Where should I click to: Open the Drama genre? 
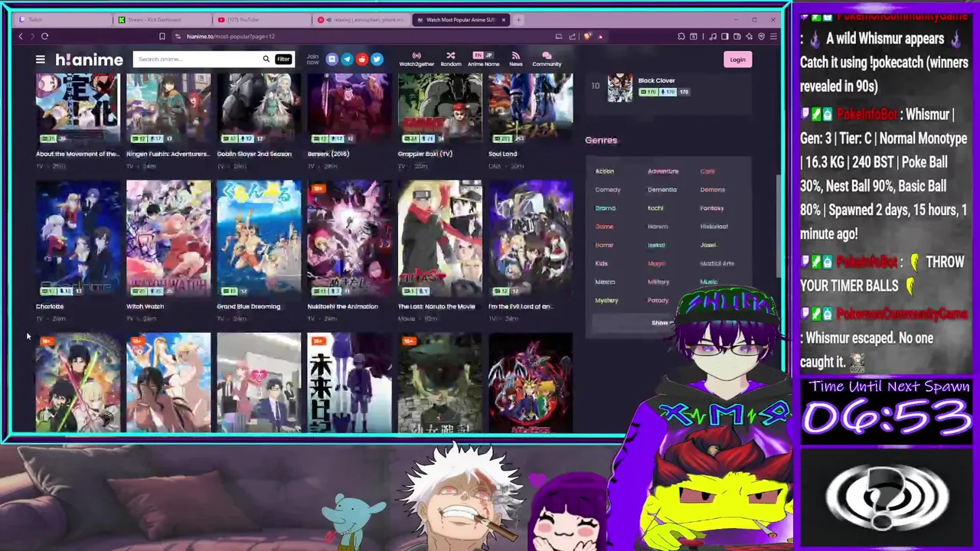pos(606,208)
